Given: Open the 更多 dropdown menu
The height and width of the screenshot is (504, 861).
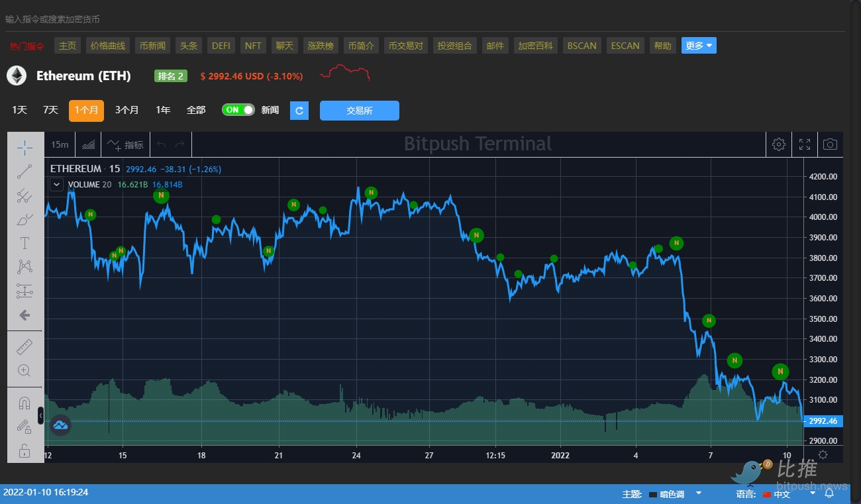Looking at the screenshot, I should pos(699,46).
